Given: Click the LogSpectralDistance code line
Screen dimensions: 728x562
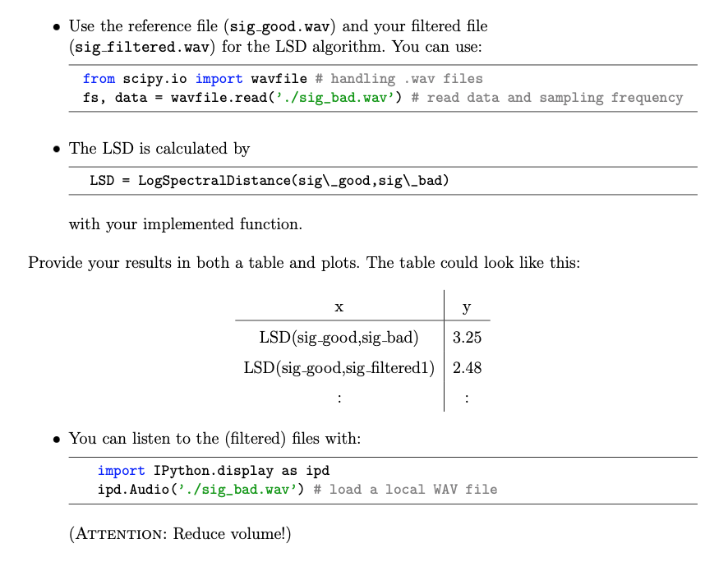Looking at the screenshot, I should [x=270, y=180].
